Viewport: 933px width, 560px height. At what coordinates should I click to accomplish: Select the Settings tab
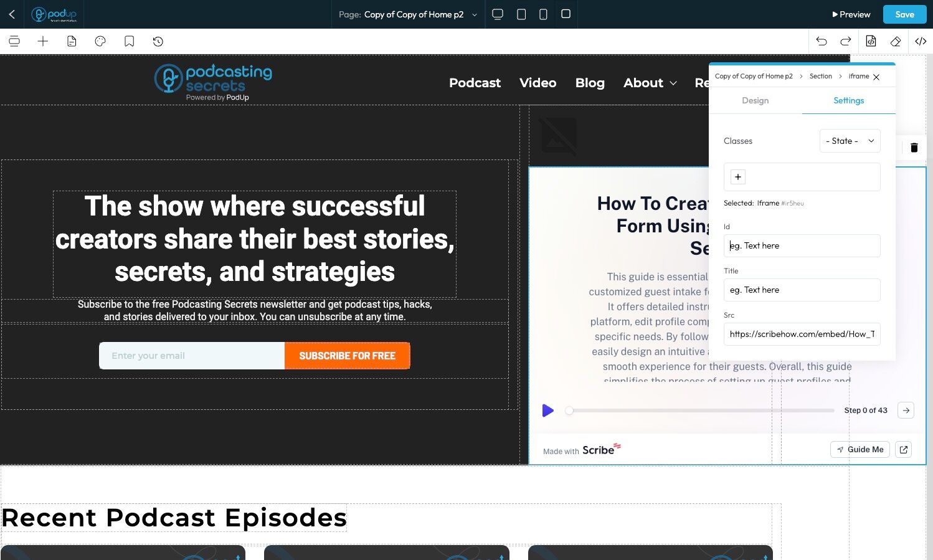[849, 100]
